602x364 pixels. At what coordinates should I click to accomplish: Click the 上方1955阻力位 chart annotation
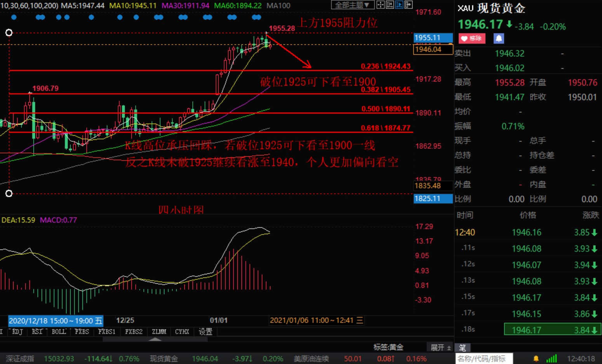pos(338,23)
